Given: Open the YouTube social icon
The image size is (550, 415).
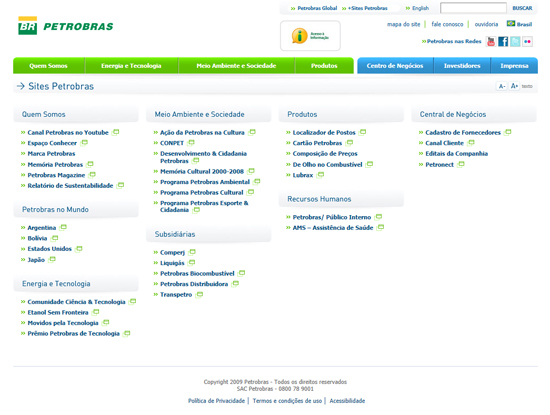Looking at the screenshot, I should coord(491,41).
